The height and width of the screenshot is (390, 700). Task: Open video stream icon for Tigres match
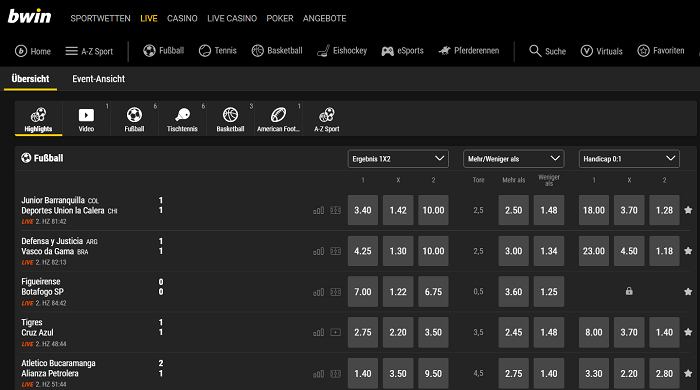click(x=335, y=332)
